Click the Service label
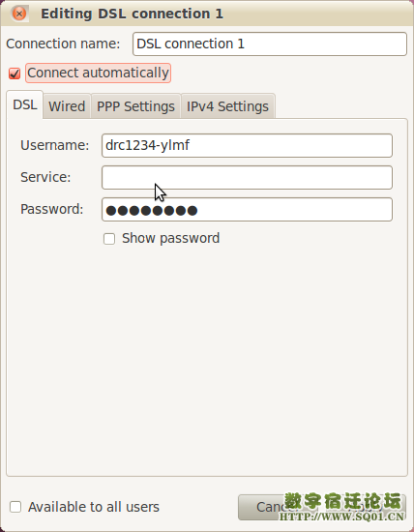The height and width of the screenshot is (532, 414). (45, 177)
